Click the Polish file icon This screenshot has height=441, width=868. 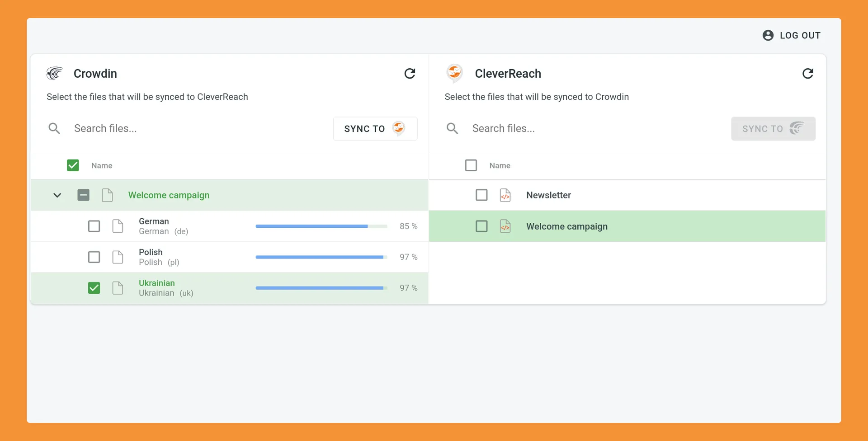coord(118,257)
